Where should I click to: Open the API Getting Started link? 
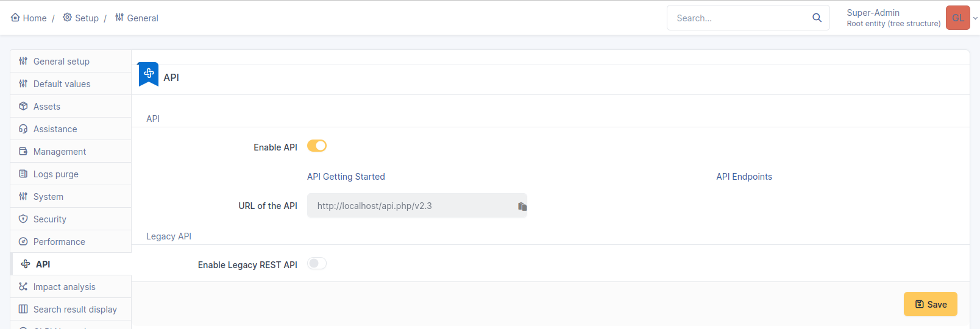coord(346,177)
